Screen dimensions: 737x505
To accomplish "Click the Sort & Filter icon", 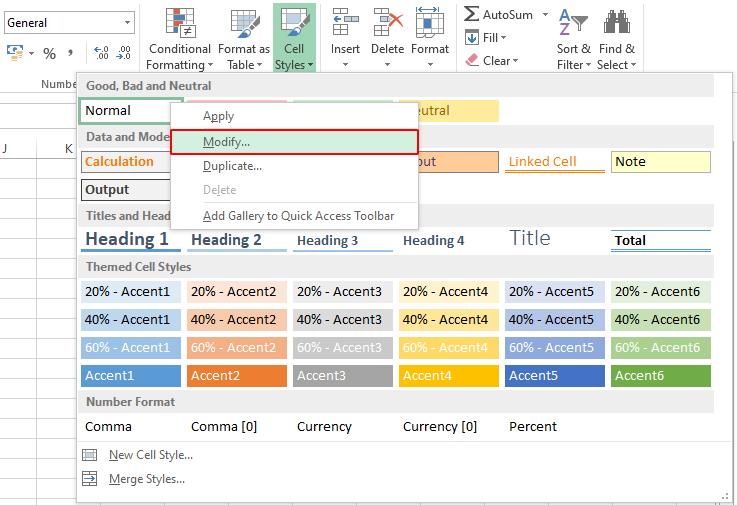I will click(573, 22).
